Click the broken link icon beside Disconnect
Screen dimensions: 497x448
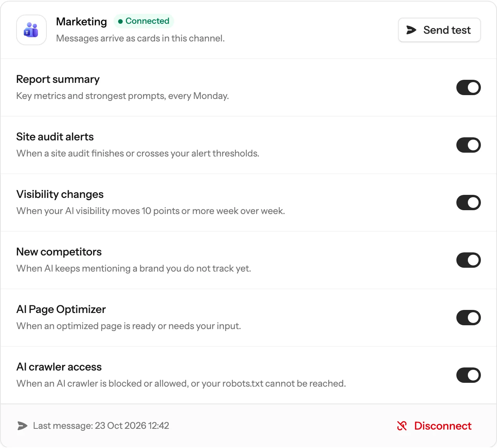coord(402,426)
